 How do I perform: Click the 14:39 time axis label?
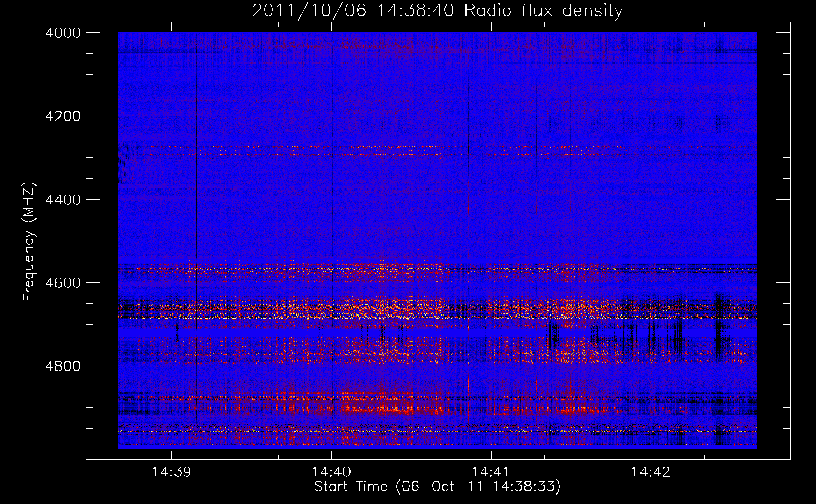pyautogui.click(x=171, y=472)
